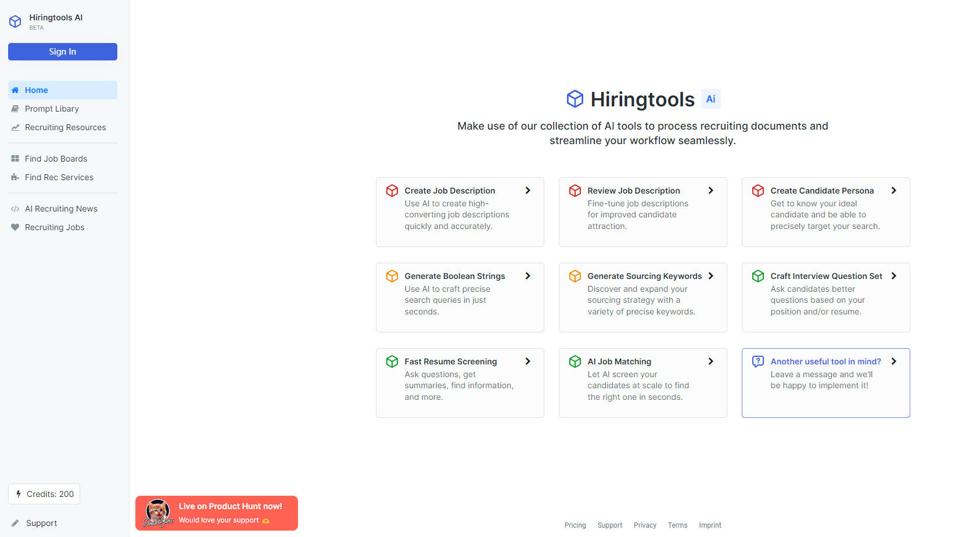Click the Create Candidate Persona title

(822, 191)
